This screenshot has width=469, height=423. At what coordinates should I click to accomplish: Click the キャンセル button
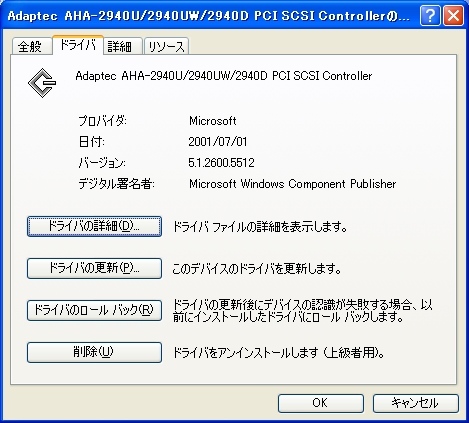[416, 403]
